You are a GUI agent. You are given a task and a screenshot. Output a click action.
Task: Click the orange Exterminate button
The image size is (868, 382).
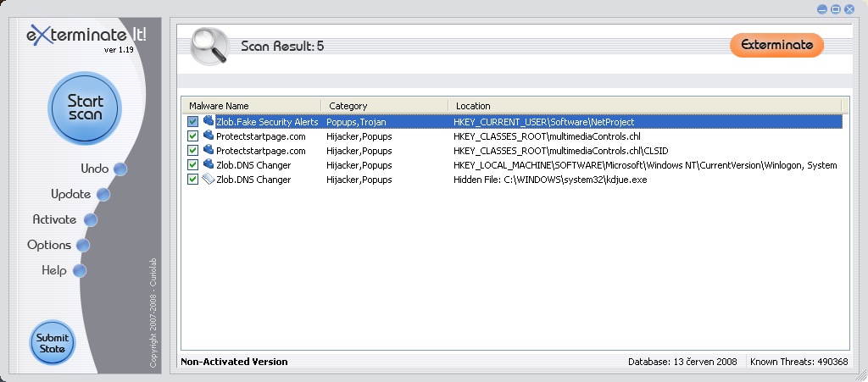click(776, 45)
